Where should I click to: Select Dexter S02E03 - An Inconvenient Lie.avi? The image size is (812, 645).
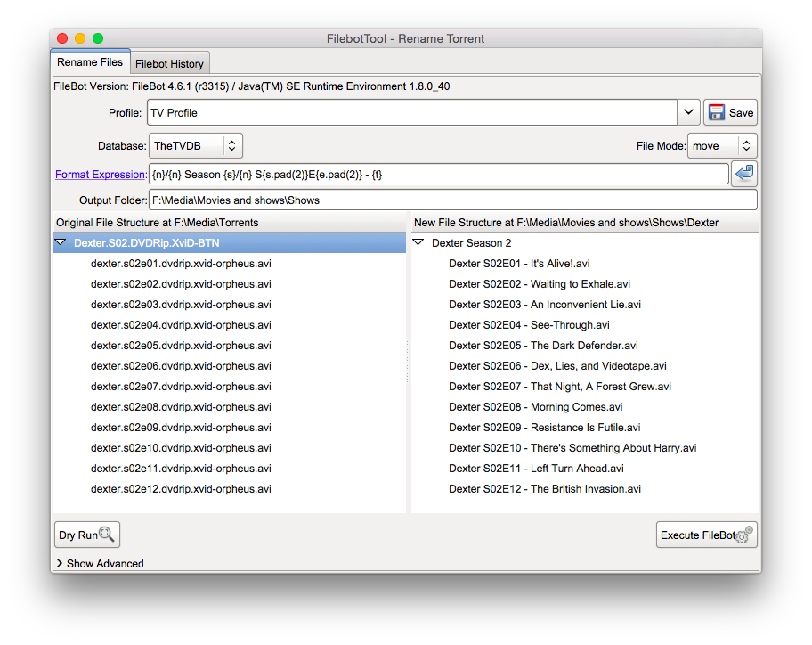[545, 305]
